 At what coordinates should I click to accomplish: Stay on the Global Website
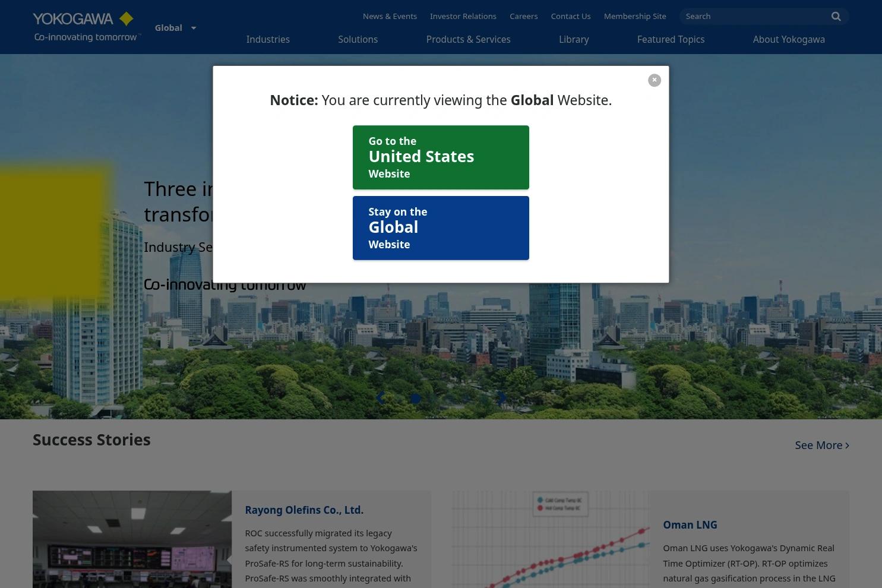441,228
